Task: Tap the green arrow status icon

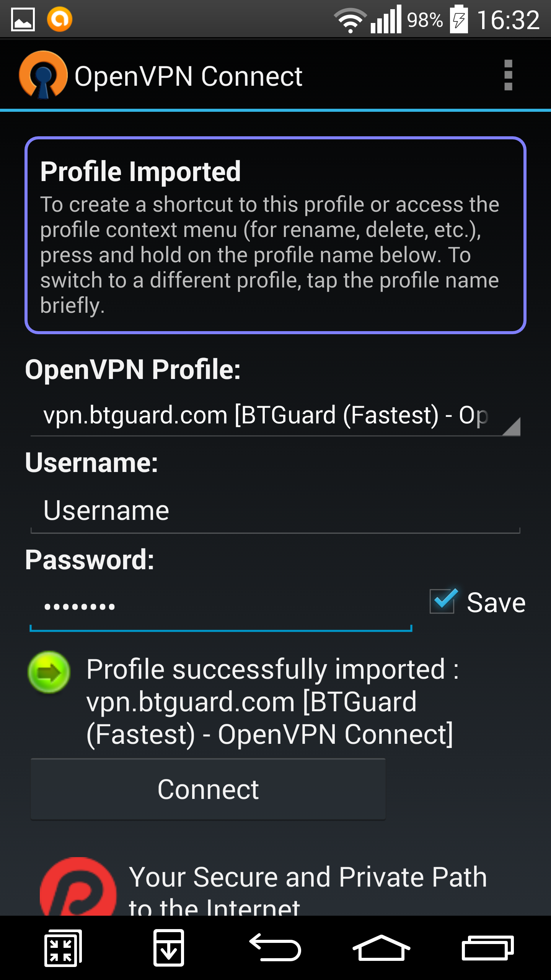Action: [49, 672]
